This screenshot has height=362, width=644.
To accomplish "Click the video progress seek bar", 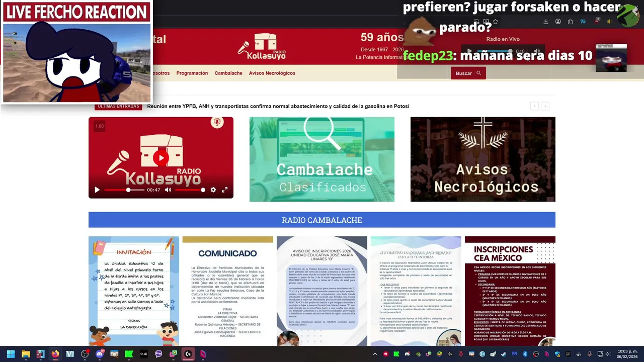I will (x=124, y=190).
